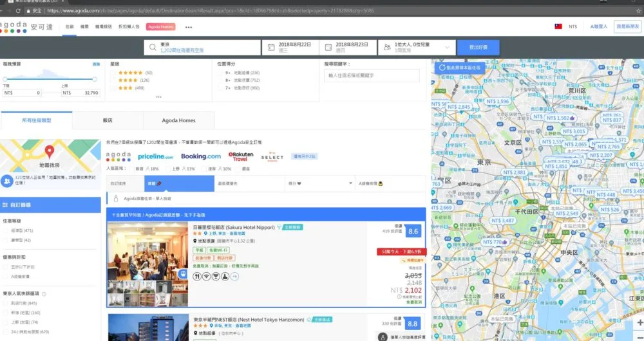Open the three-dots more menu in header
Viewport: 644px width, 341px height.
[x=189, y=27]
